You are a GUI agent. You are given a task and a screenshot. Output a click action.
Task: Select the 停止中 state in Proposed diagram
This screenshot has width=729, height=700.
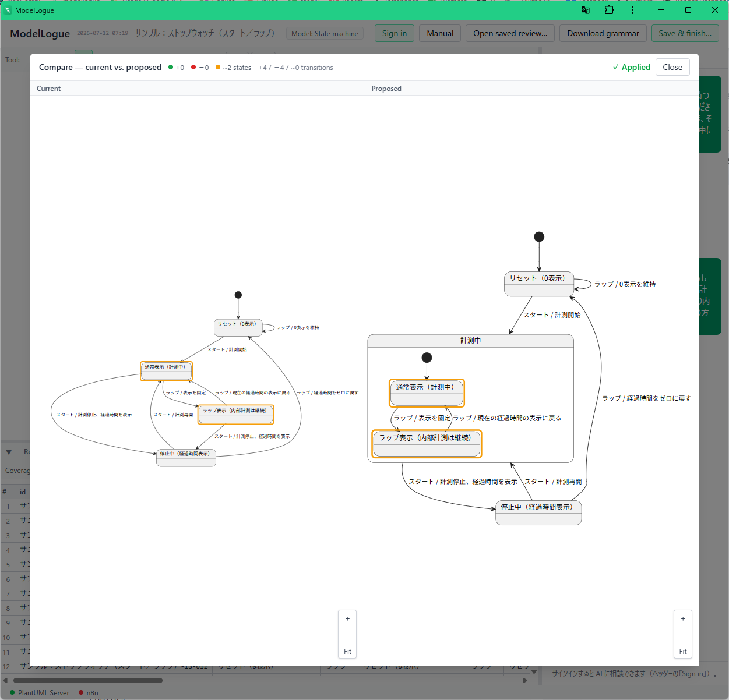point(538,513)
